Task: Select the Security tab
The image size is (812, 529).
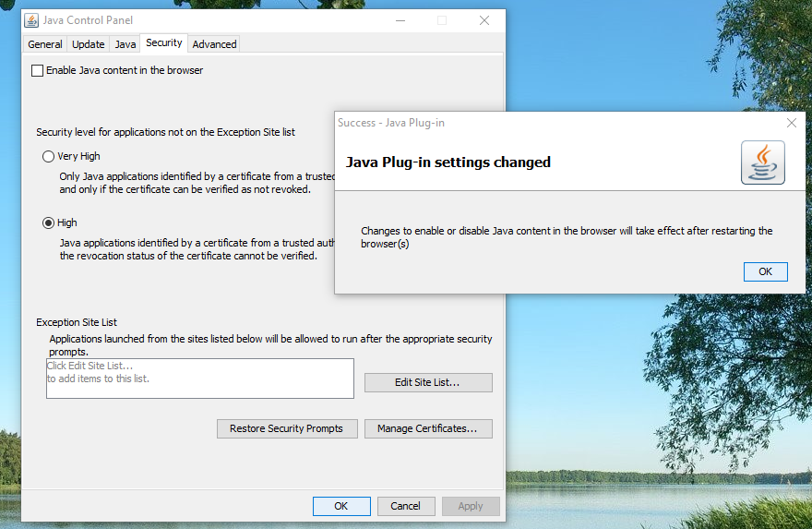Action: click(163, 43)
